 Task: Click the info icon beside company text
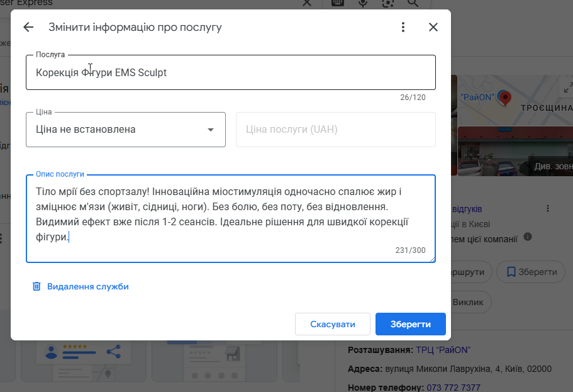click(x=528, y=237)
